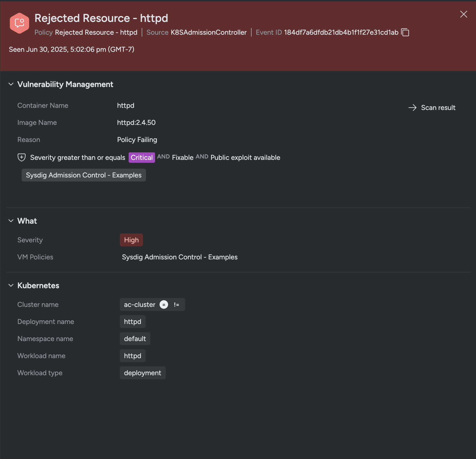The height and width of the screenshot is (459, 476).
Task: Click the Sysdig Admission Control - Examples policy chip
Action: coord(84,175)
